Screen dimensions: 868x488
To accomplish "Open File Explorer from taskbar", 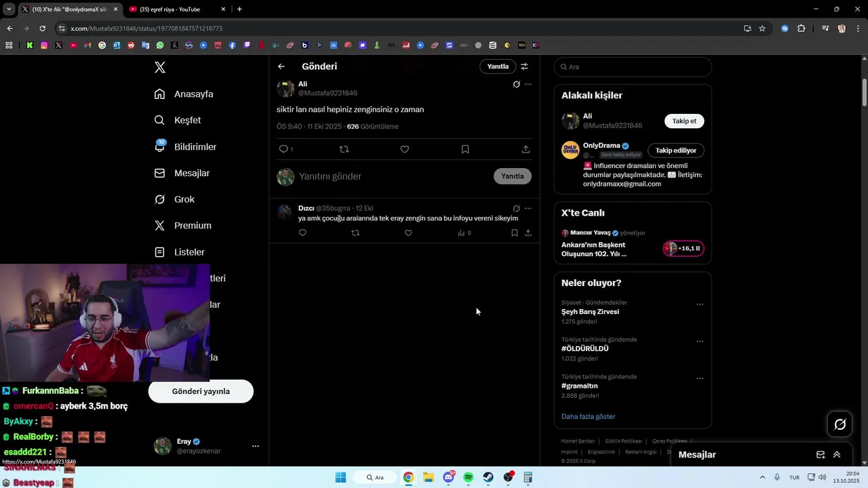I will pyautogui.click(x=429, y=477).
